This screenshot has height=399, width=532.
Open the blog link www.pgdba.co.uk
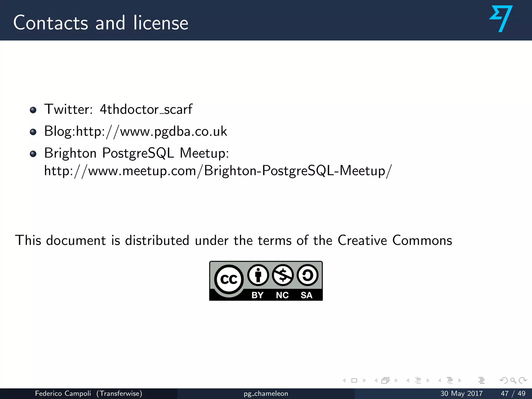click(151, 131)
